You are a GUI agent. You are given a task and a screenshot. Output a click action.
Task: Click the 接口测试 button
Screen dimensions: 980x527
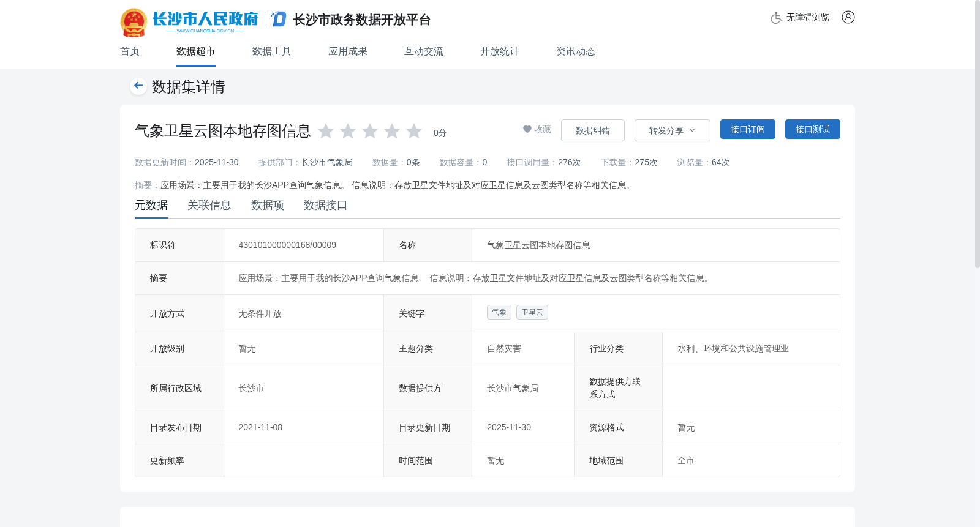(x=813, y=129)
